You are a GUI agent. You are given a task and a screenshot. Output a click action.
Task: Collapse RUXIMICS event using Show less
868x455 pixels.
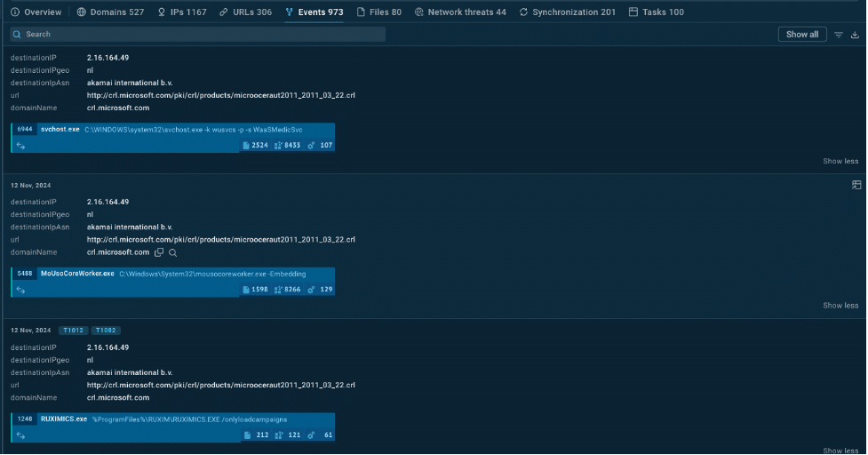840,451
